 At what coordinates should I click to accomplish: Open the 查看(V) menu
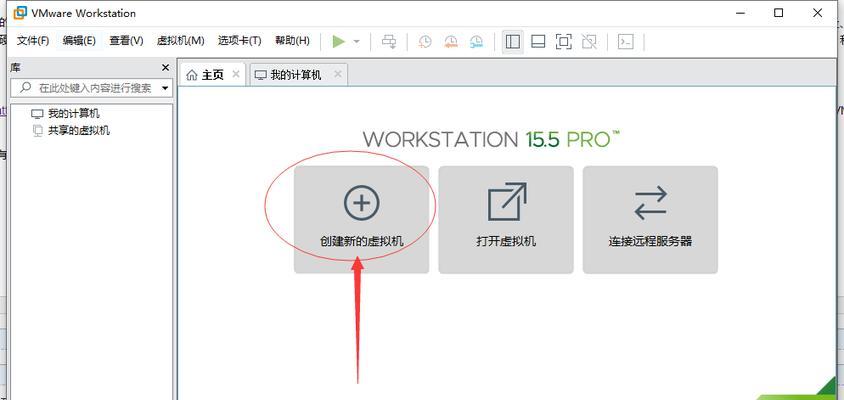click(126, 41)
